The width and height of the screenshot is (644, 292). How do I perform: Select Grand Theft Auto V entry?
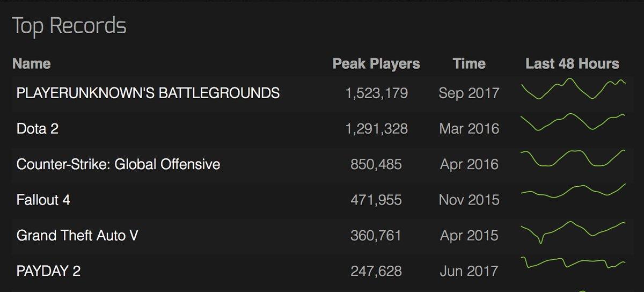78,235
